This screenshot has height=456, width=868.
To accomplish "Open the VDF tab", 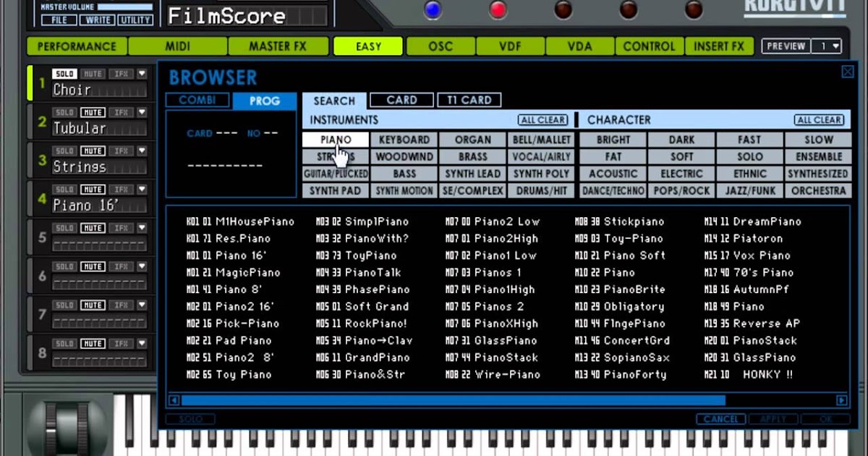I will pyautogui.click(x=510, y=46).
